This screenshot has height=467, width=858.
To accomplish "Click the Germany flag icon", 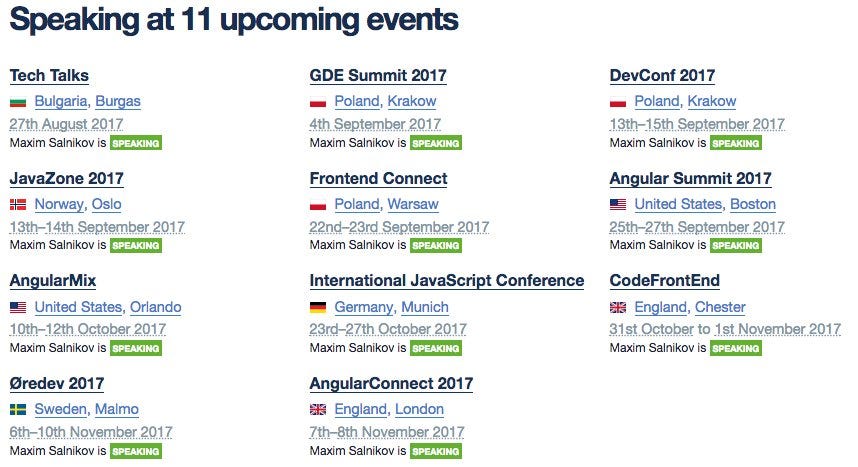I will tap(318, 308).
